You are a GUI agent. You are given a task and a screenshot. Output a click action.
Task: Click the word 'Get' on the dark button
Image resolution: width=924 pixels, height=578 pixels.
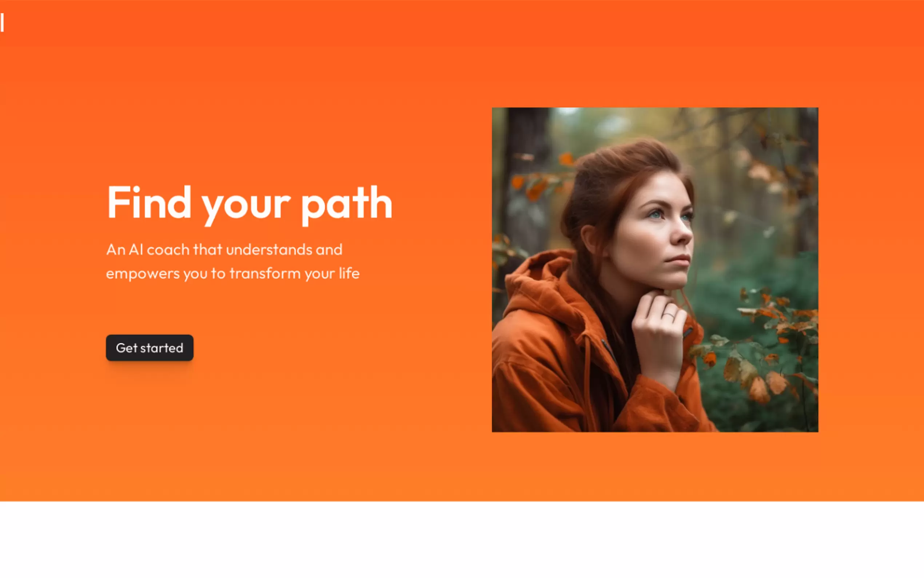click(127, 348)
